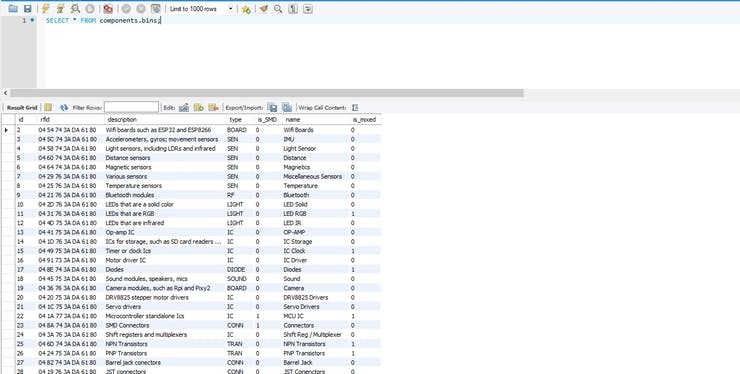Open find panel (magnifier icon)
This screenshot has height=374, width=740.
(278, 8)
